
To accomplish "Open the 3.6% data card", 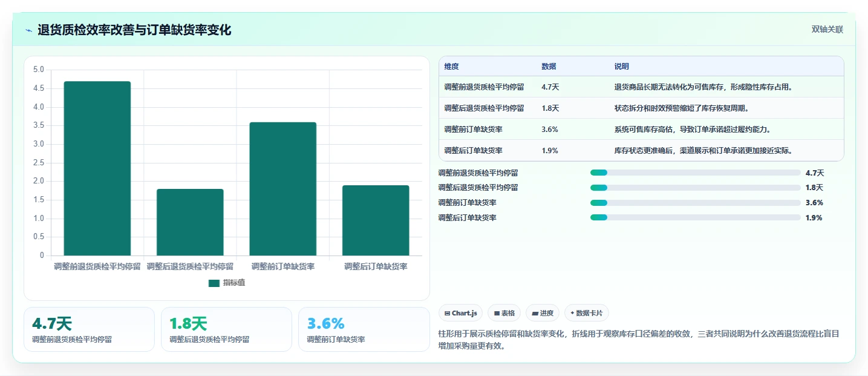I will click(x=364, y=329).
